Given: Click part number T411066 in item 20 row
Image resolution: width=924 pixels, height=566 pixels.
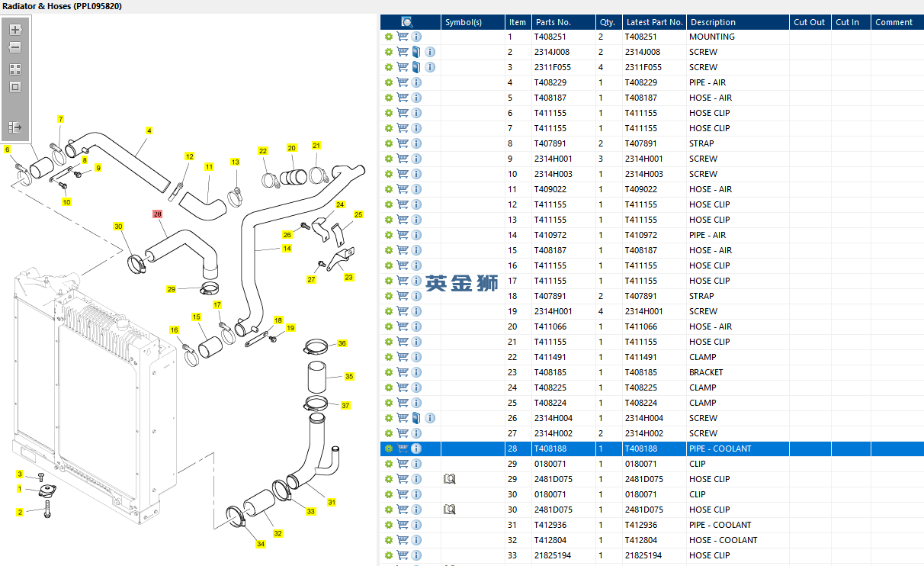Looking at the screenshot, I should coord(550,326).
